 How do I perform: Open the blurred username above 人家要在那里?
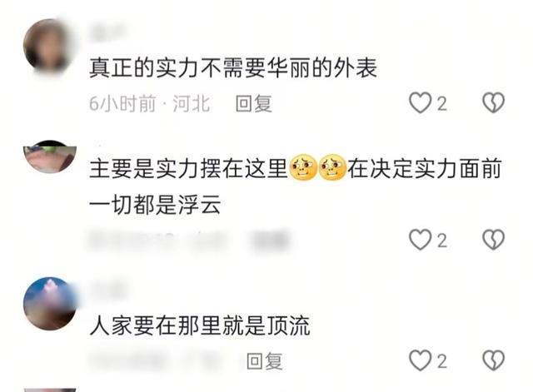(x=108, y=290)
